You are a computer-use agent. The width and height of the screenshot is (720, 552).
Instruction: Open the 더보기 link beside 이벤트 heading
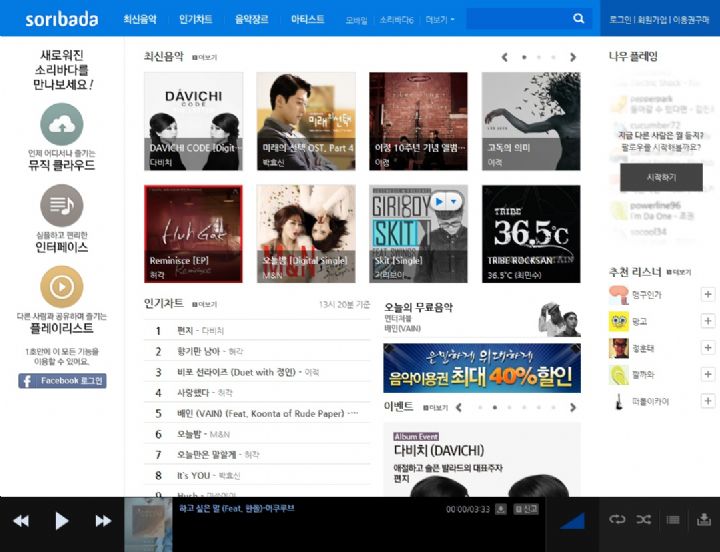[435, 408]
